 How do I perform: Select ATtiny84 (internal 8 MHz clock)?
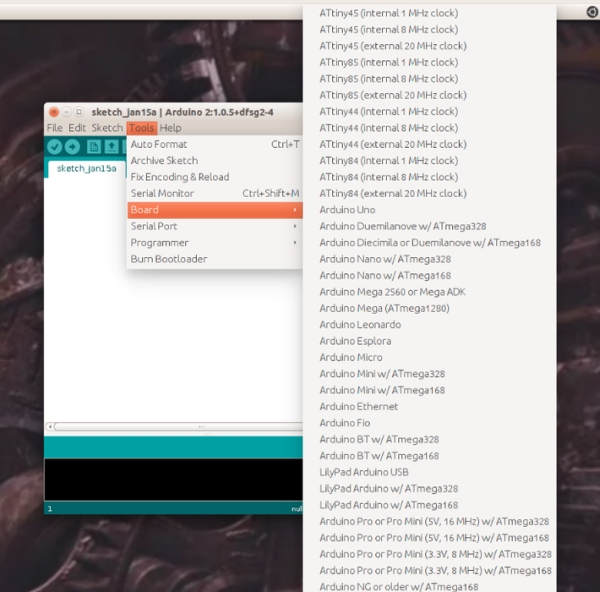[x=430, y=177]
